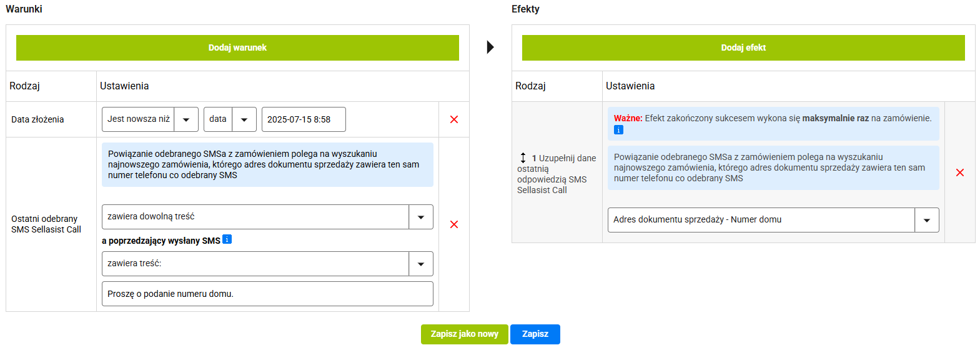
Task: Delete the Uzupełnij dane effect row
Action: (x=960, y=172)
